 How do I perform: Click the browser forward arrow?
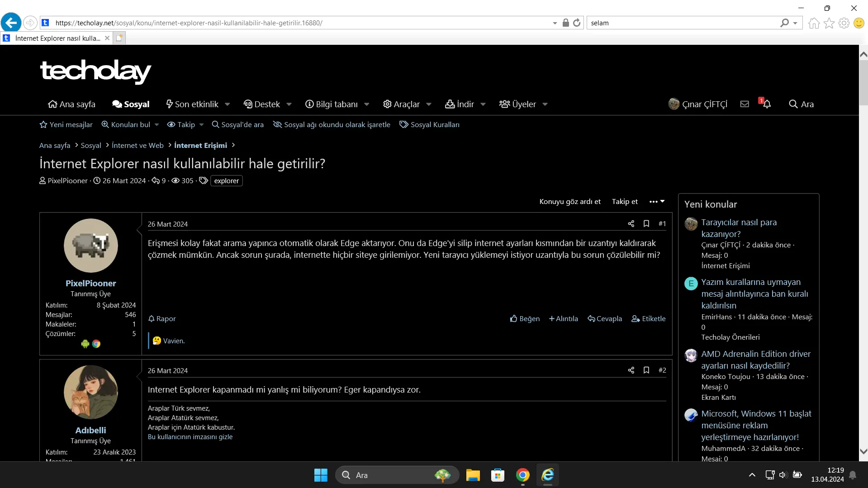[x=30, y=23]
